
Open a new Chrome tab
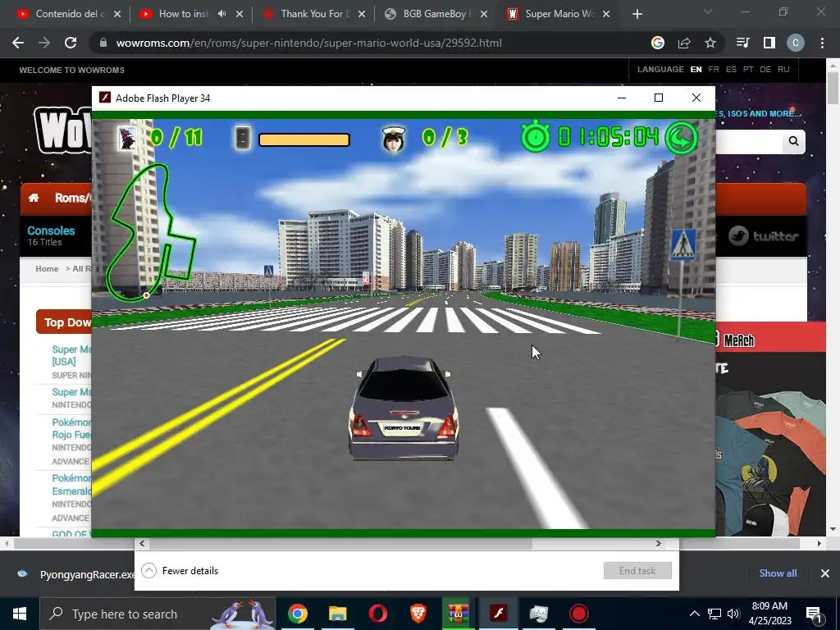[637, 14]
